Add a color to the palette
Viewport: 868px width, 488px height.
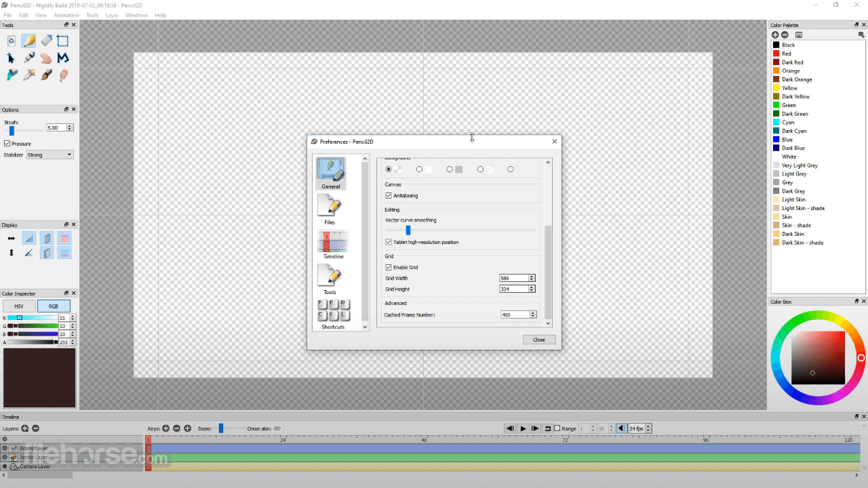pos(775,35)
